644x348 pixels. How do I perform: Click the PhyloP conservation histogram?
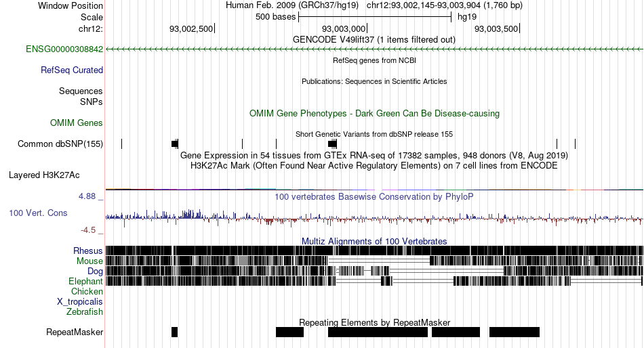pyautogui.click(x=374, y=217)
